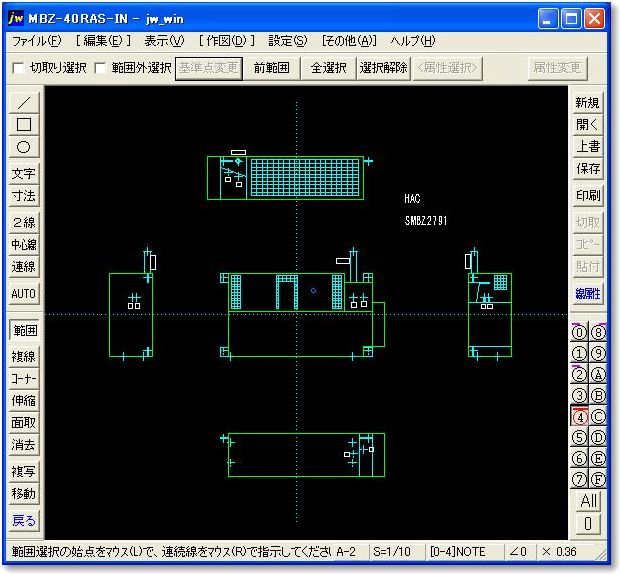This screenshot has height=574, width=620.
Task: Select the 2線 double line tool
Action: (x=24, y=223)
